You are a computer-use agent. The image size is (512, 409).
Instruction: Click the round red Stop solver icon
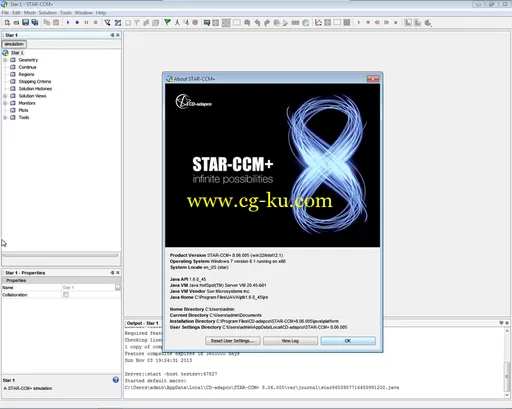click(195, 22)
